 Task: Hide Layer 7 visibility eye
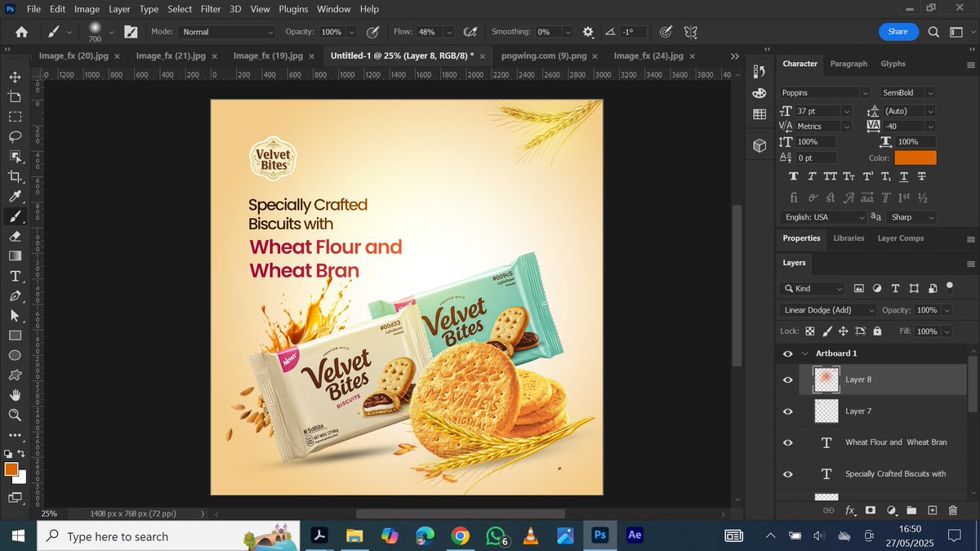click(788, 411)
